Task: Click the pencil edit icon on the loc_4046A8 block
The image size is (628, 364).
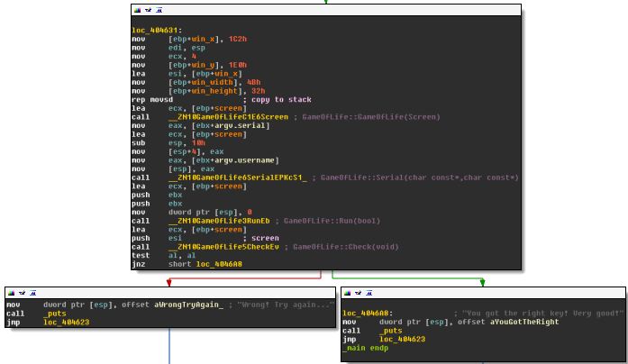Action: (358, 293)
